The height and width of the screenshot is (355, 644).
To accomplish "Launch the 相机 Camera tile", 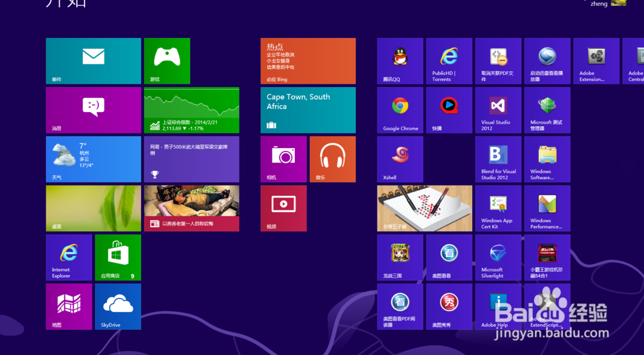I will click(283, 159).
